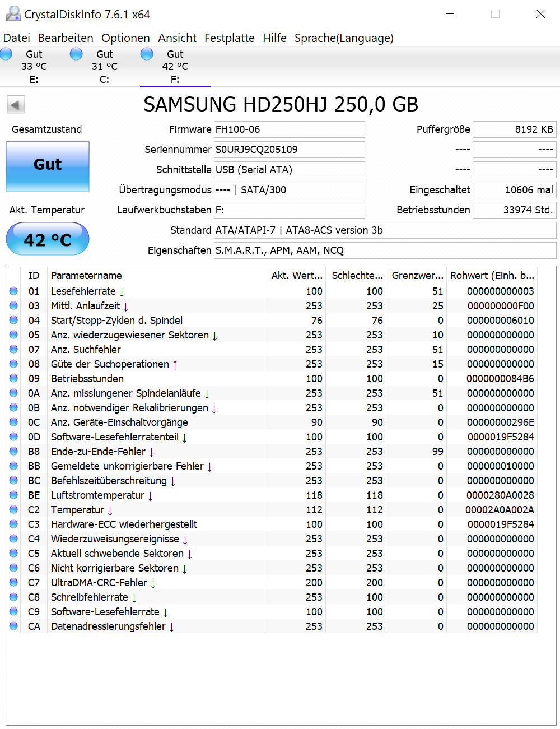Click the Eigenschaften field
The width and height of the screenshot is (560, 729).
point(385,250)
